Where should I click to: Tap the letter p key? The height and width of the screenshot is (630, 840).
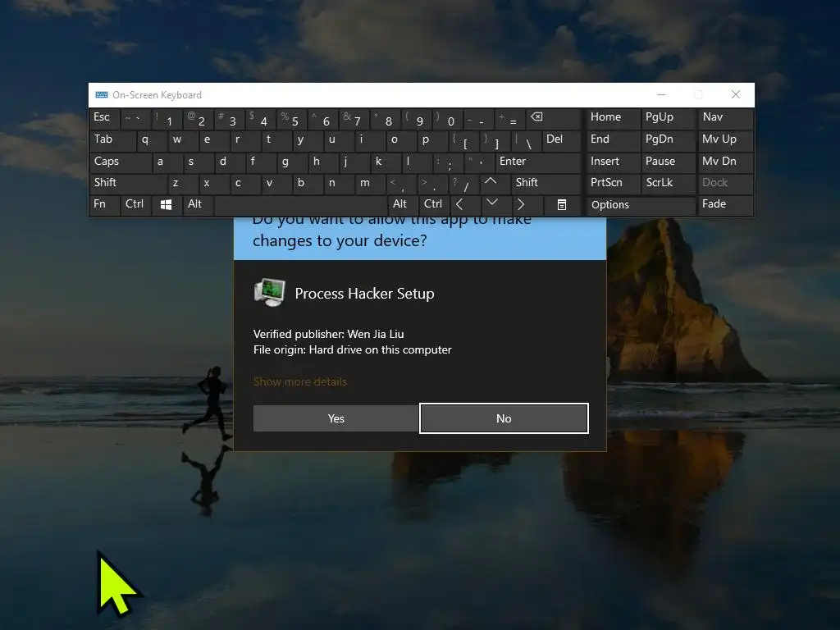click(431, 139)
